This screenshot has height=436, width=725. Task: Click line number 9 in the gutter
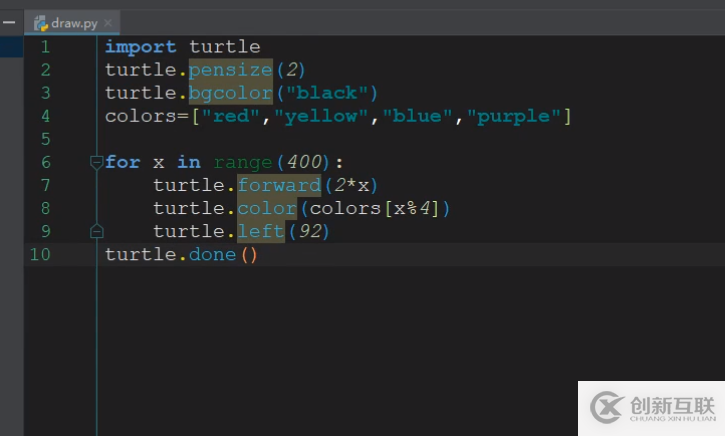tap(45, 231)
